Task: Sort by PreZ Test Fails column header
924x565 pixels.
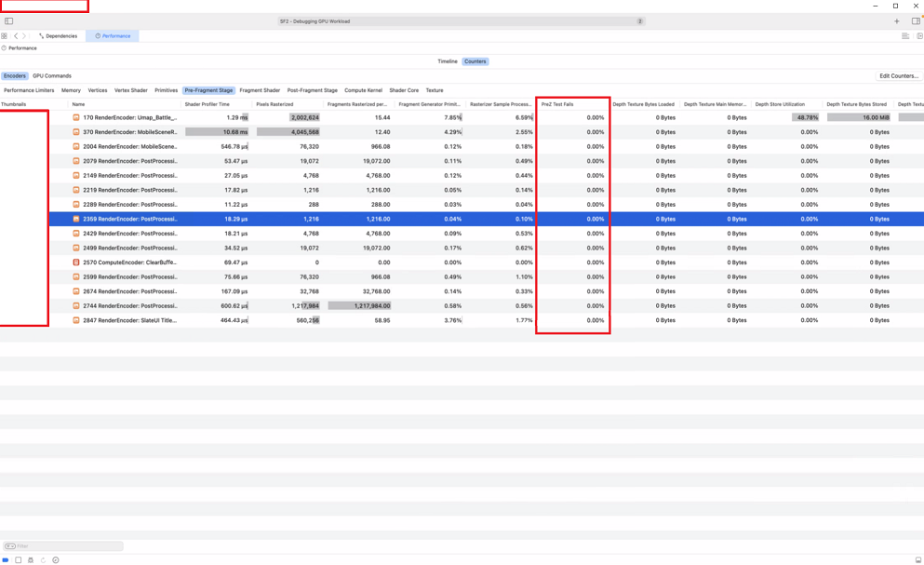Action: (557, 104)
